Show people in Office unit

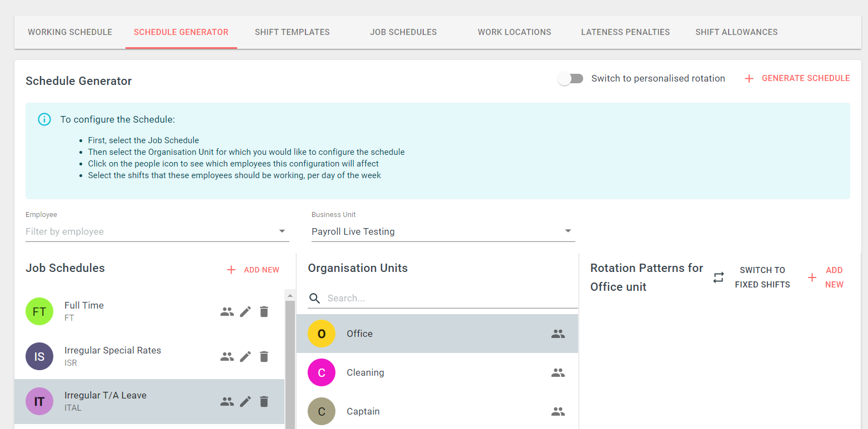(558, 334)
